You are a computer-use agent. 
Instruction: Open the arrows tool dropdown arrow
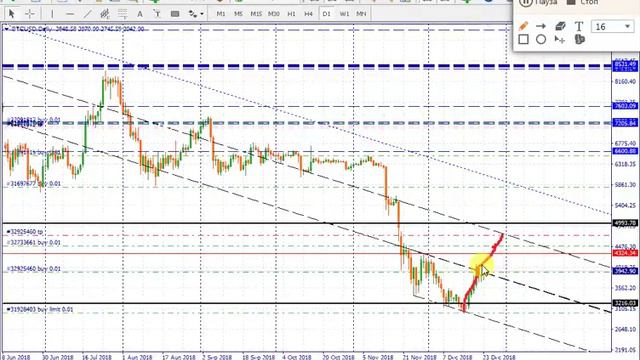click(202, 14)
